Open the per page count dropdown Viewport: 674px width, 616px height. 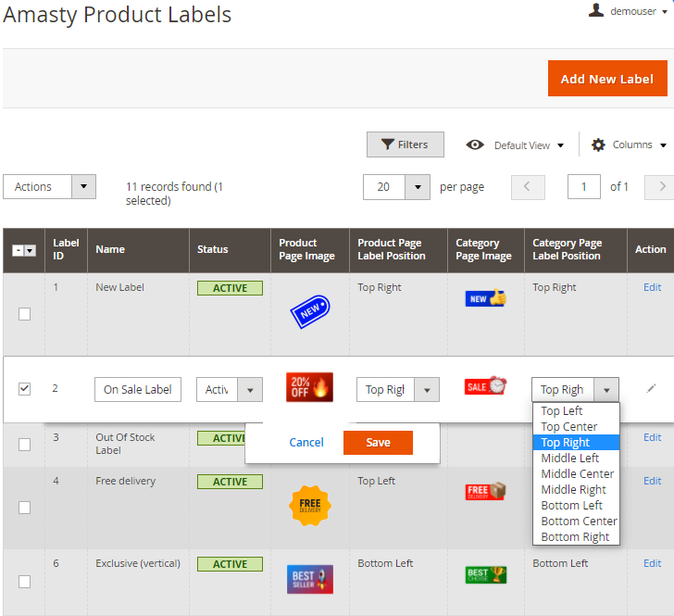tap(396, 186)
